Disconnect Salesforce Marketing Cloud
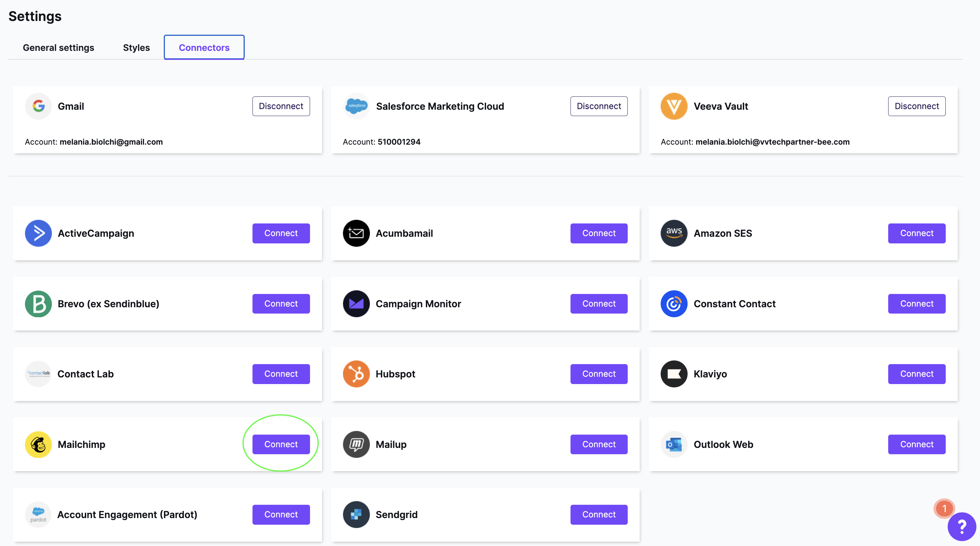The height and width of the screenshot is (546, 980). (599, 106)
